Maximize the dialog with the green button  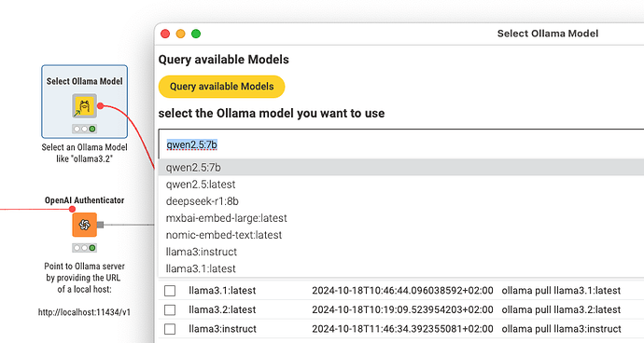tap(196, 34)
